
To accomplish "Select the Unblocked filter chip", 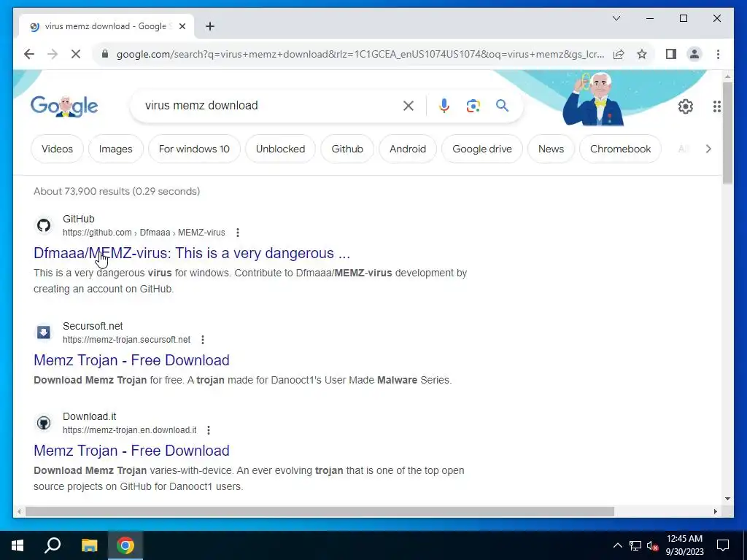I will point(281,149).
